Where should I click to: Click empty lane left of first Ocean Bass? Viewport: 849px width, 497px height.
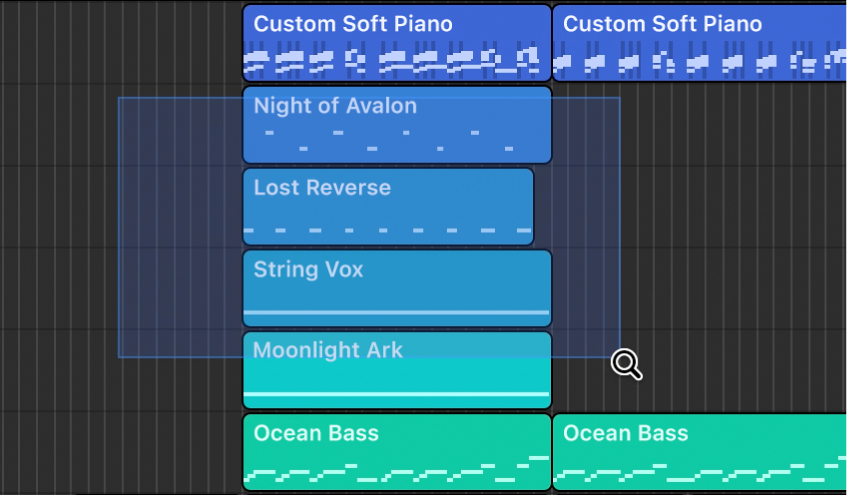pyautogui.click(x=120, y=453)
